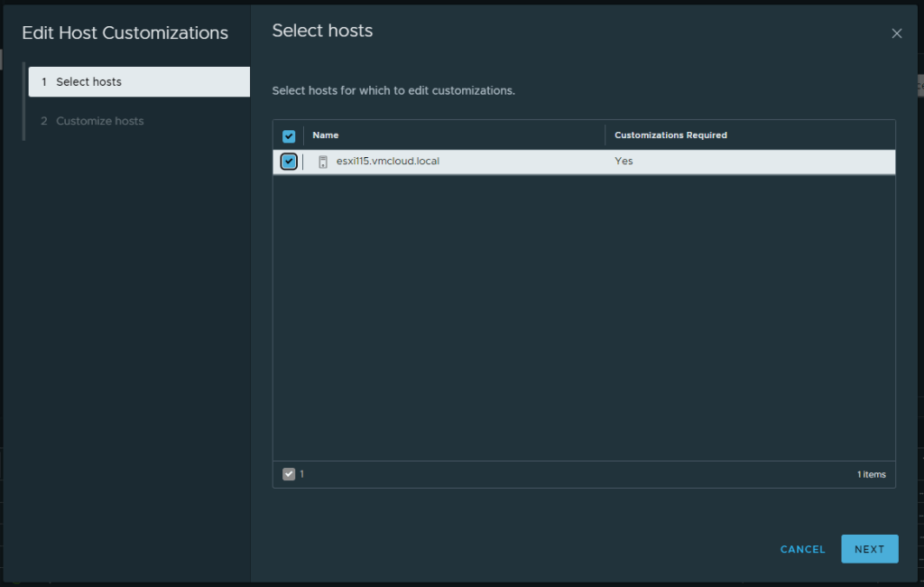Click the instruction text about editing customizations
The width and height of the screenshot is (924, 587).
[393, 91]
